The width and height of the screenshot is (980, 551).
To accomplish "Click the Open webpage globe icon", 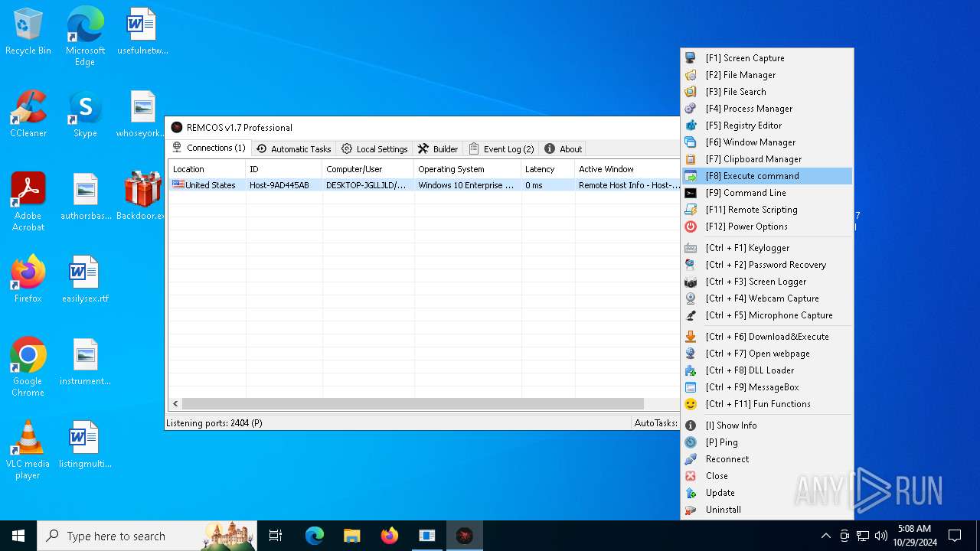I will tap(691, 354).
